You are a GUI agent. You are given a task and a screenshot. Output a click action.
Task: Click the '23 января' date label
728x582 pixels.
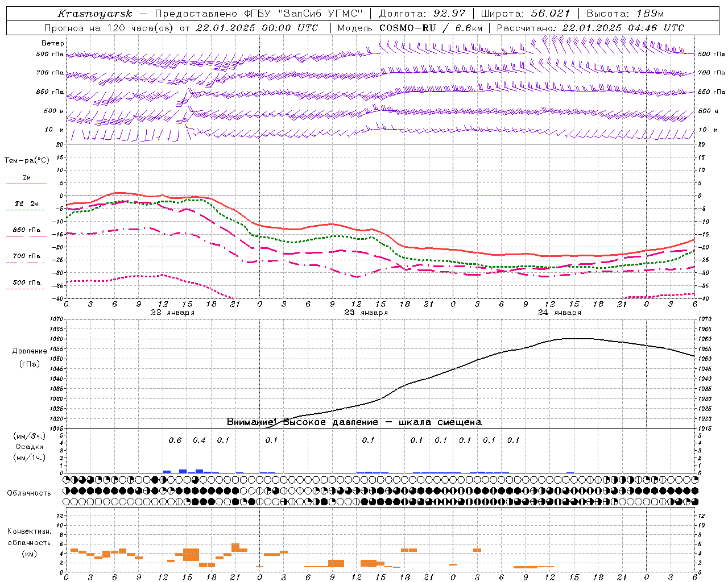[x=366, y=313]
